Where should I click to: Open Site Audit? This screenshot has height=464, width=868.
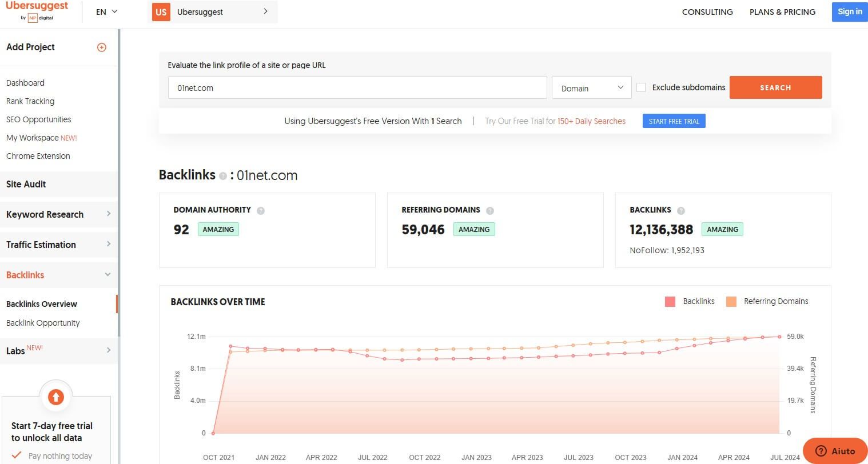[58, 184]
